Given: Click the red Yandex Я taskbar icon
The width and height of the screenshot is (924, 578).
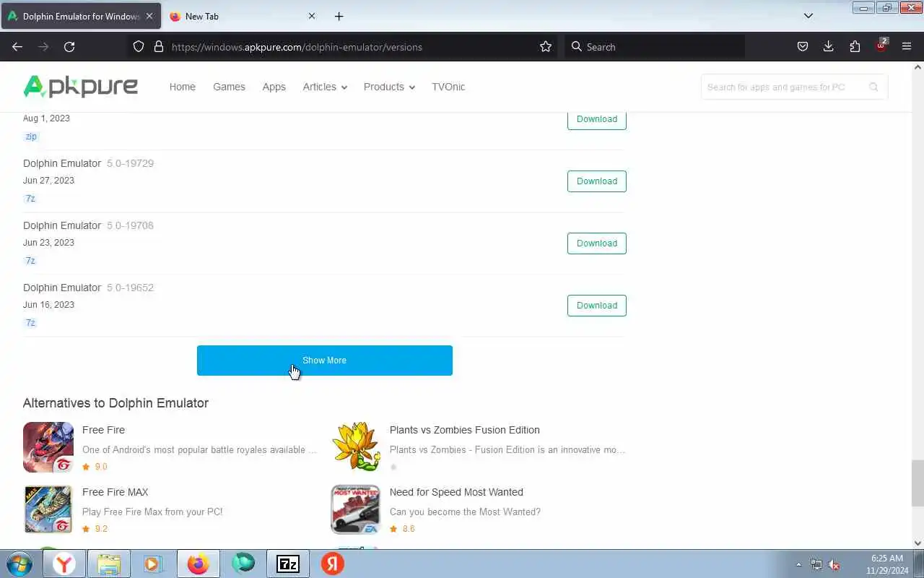Looking at the screenshot, I should click(x=333, y=564).
